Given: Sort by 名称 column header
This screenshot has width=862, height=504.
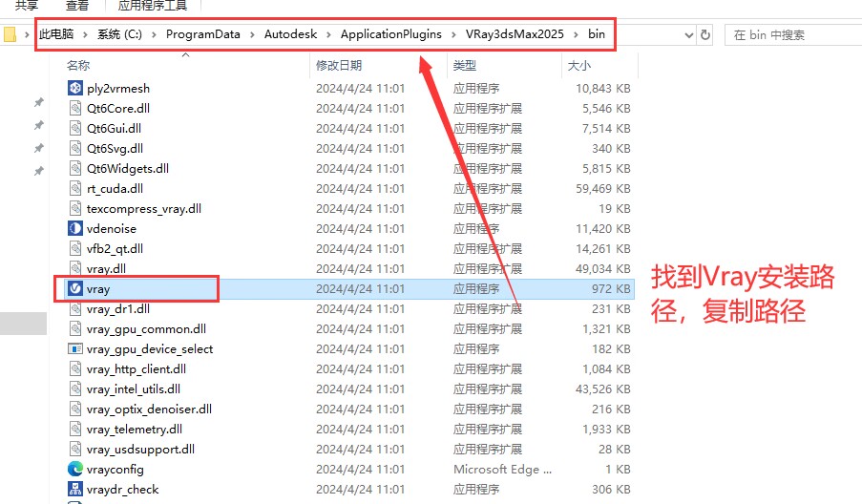Looking at the screenshot, I should pyautogui.click(x=78, y=66).
